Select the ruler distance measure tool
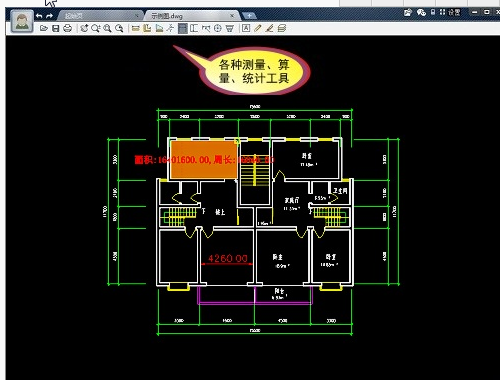Image resolution: width=500 pixels, height=380 pixels. click(135, 28)
